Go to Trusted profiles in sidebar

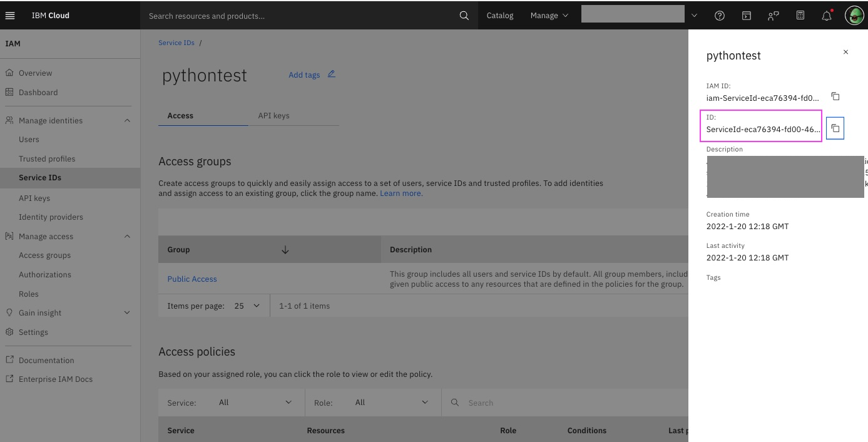[47, 158]
